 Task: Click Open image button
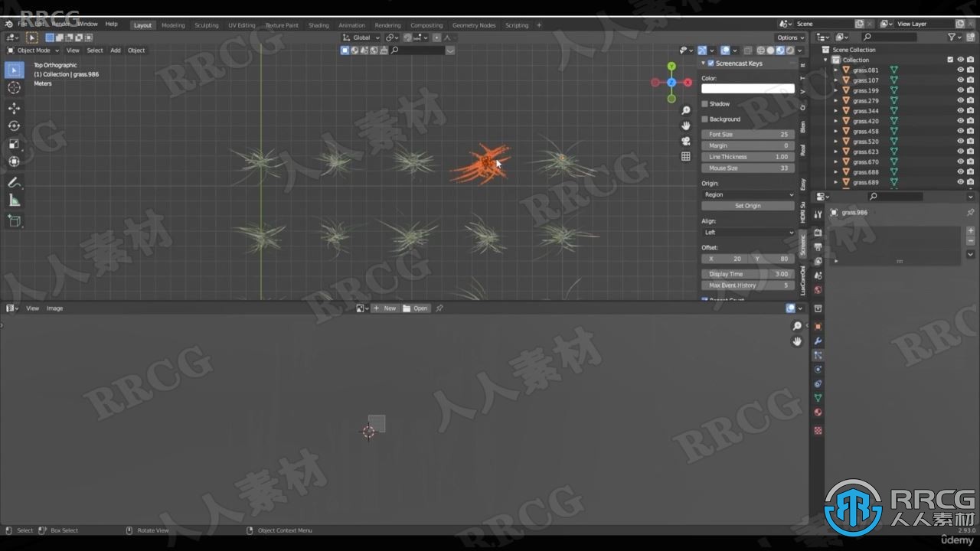point(416,308)
